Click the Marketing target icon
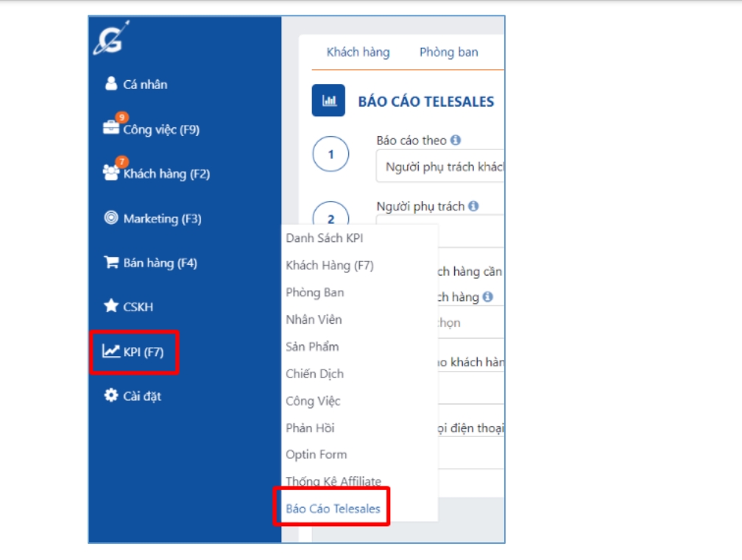Viewport: 742px width, 560px height. click(111, 218)
